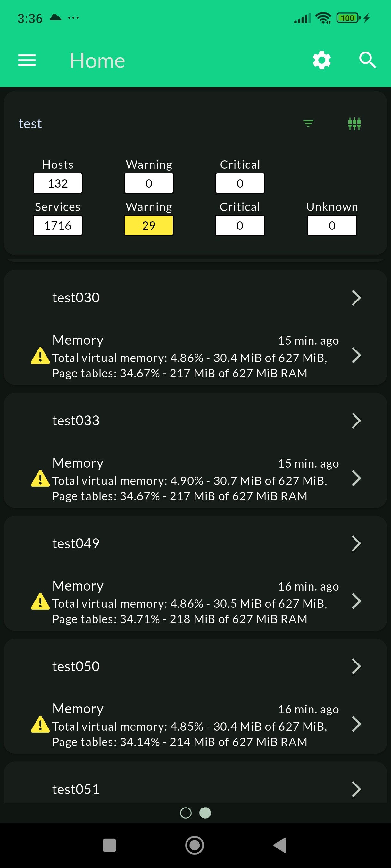Screen dimensions: 391x868
Task: Select the second page indicator dot
Action: click(x=205, y=813)
